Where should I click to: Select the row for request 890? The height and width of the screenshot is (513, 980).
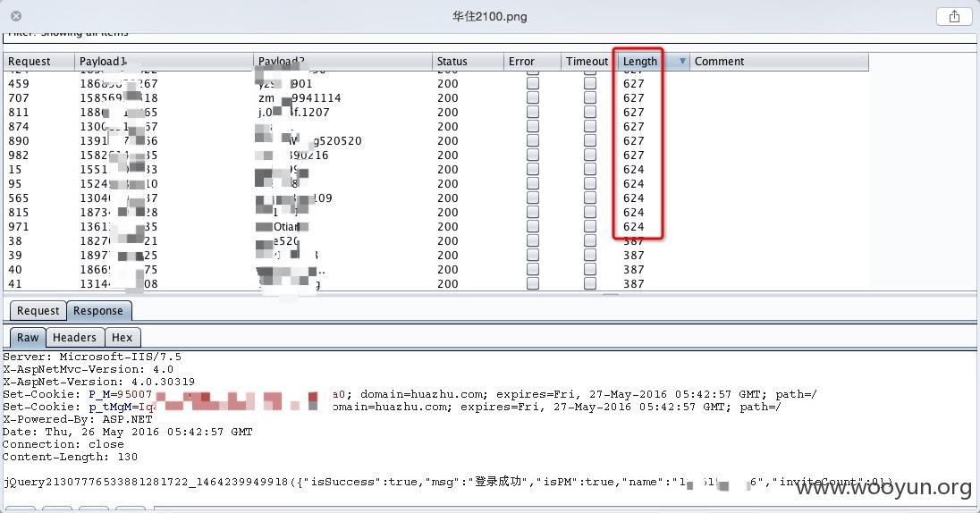click(x=436, y=140)
